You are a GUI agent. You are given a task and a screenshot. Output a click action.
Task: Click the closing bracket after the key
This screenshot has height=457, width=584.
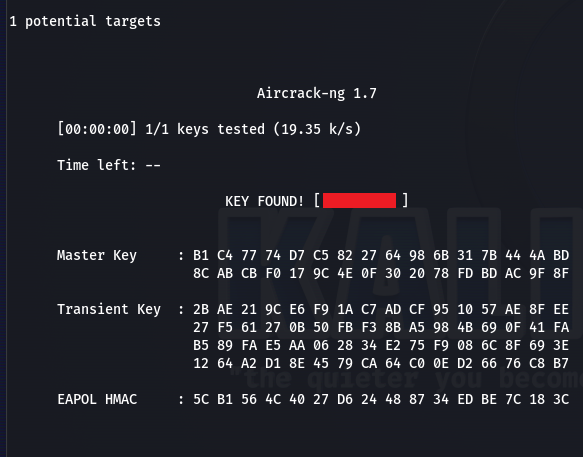405,200
